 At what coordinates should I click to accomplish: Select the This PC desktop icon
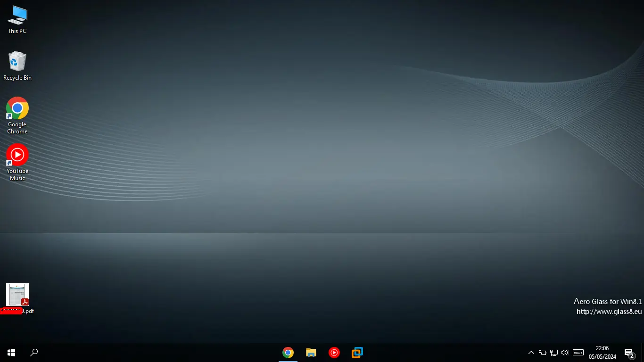click(17, 19)
